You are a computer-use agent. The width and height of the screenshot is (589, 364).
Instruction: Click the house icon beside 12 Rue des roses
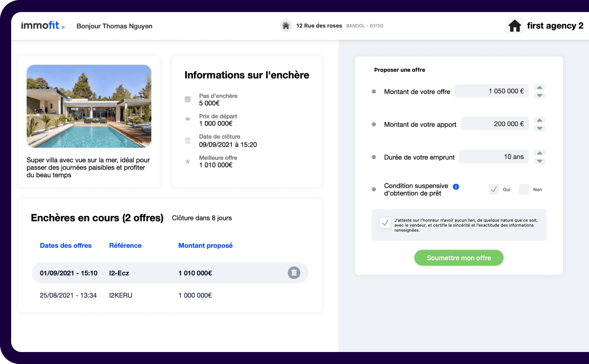(286, 26)
